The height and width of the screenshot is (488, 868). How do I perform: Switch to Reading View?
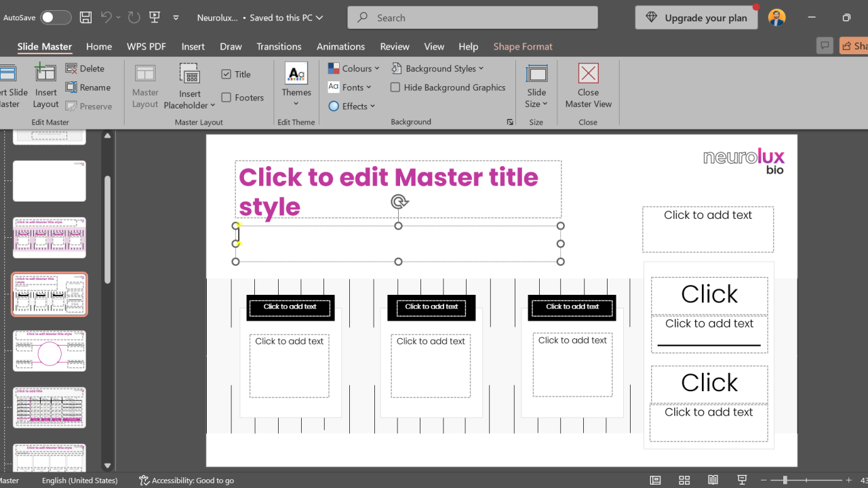coord(713,480)
